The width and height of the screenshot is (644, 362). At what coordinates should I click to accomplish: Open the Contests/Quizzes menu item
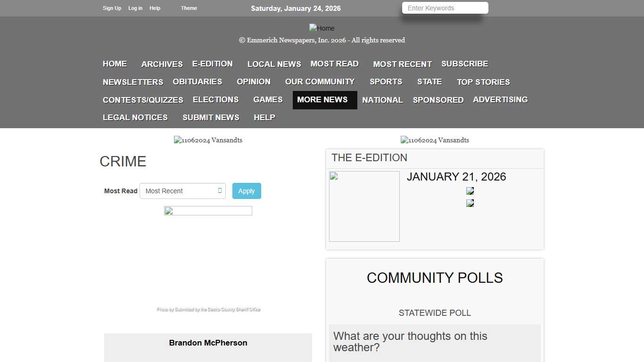click(x=143, y=100)
